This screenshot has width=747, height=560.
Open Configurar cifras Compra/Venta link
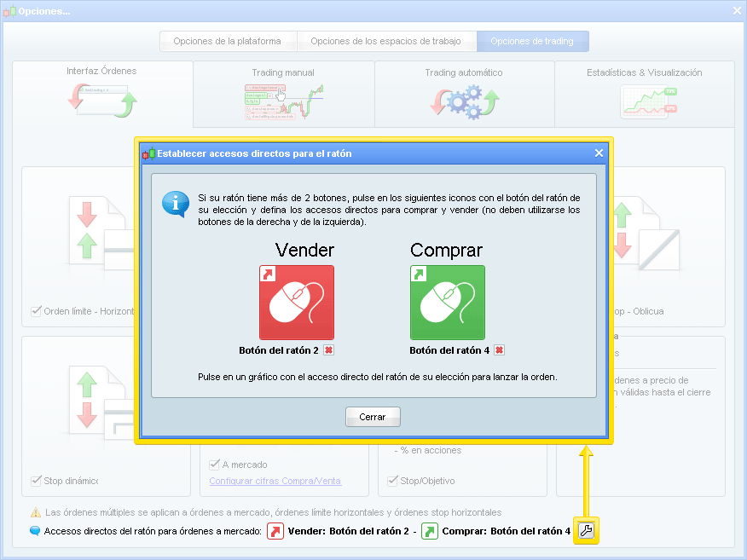pyautogui.click(x=275, y=481)
